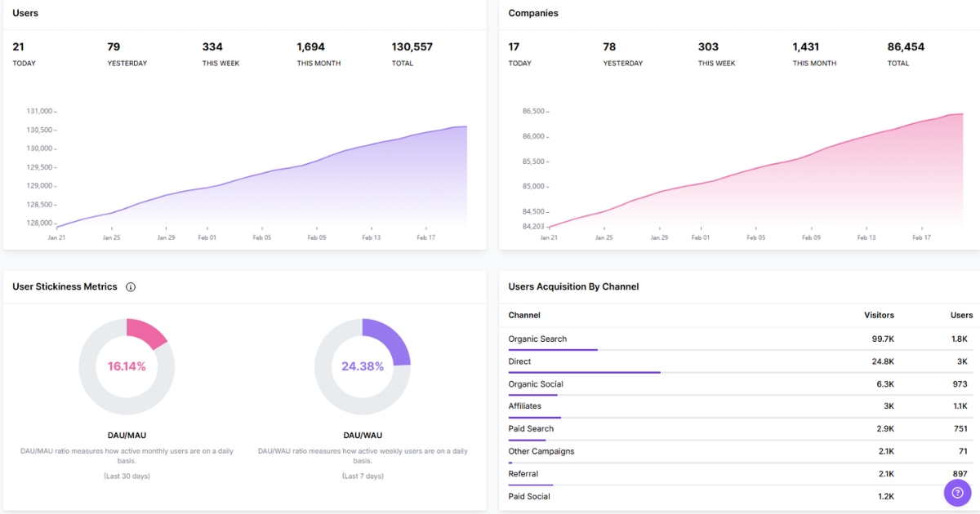Click the floating purple help button
Image resolution: width=980 pixels, height=514 pixels.
957,493
